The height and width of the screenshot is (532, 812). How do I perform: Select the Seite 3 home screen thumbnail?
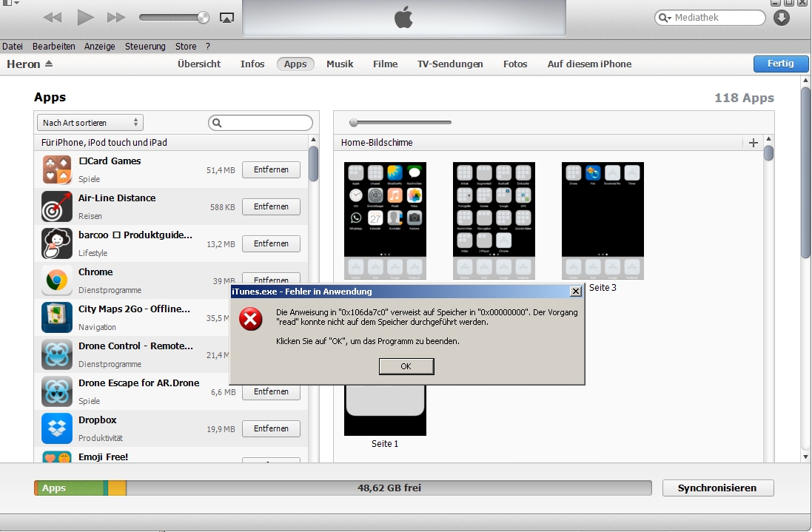point(603,220)
